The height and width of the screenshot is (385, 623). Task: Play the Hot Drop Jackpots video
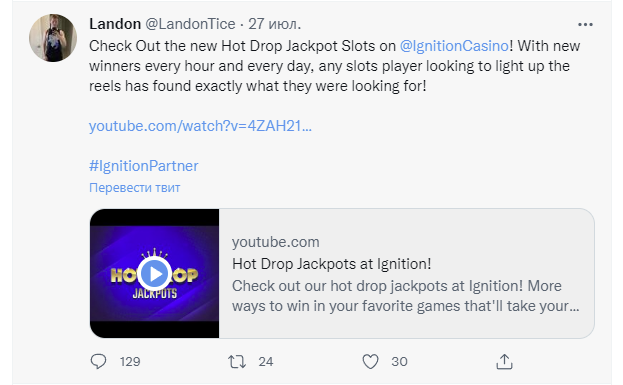[155, 273]
